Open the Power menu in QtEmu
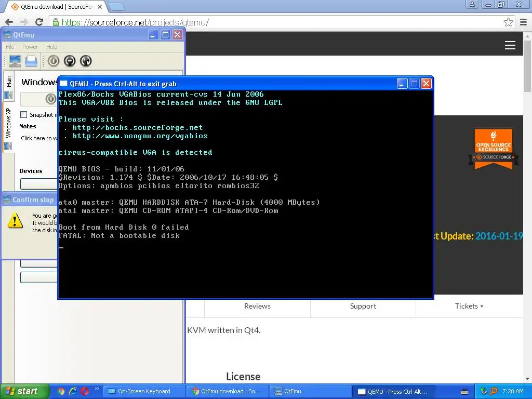 point(30,47)
